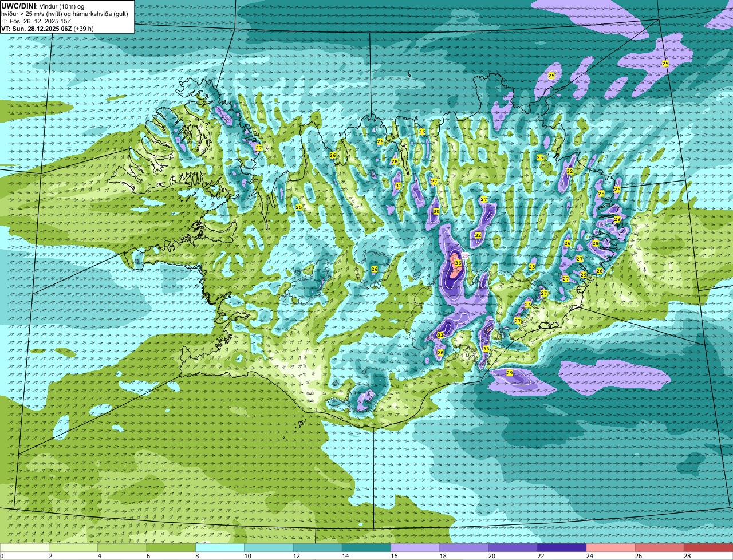Click the 18–20 m/s purple legend segment

point(464,547)
